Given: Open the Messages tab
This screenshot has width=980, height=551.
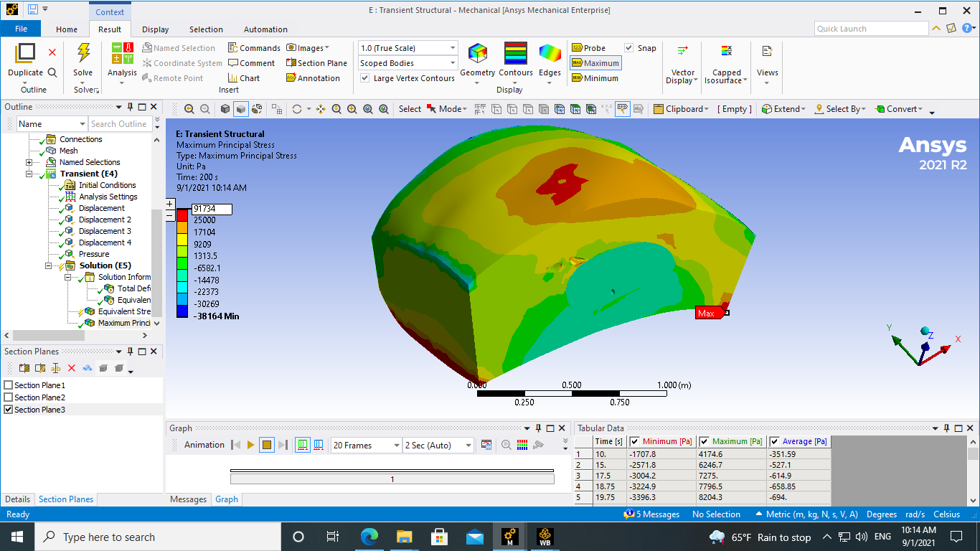Looking at the screenshot, I should coord(189,499).
